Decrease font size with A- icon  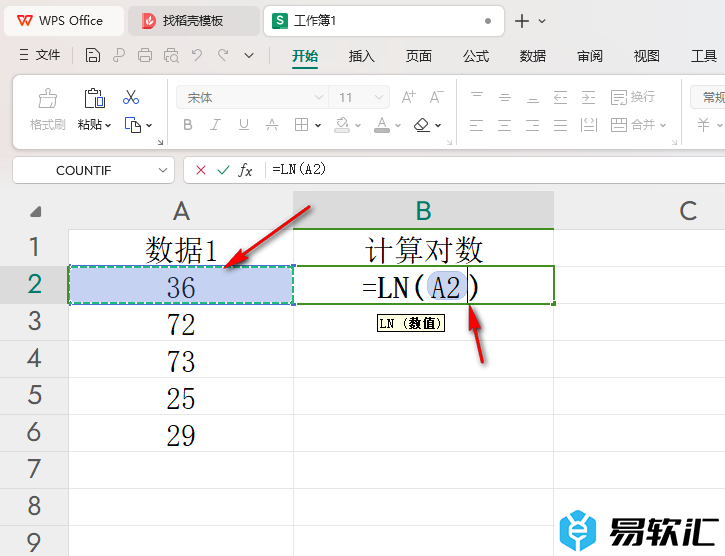pyautogui.click(x=436, y=97)
